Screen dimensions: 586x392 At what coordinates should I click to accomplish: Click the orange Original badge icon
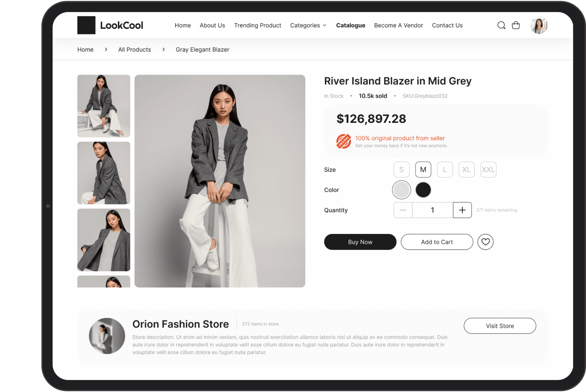(343, 141)
